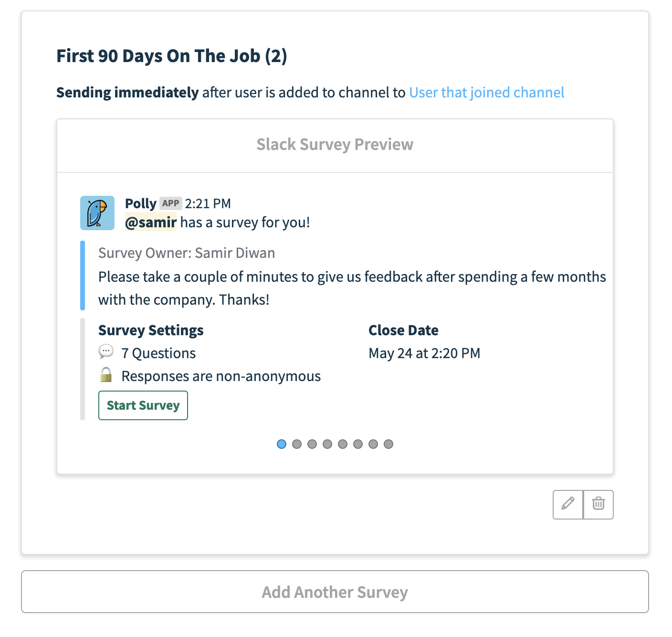Open User that joined channel link
This screenshot has height=637, width=672.
pos(487,92)
